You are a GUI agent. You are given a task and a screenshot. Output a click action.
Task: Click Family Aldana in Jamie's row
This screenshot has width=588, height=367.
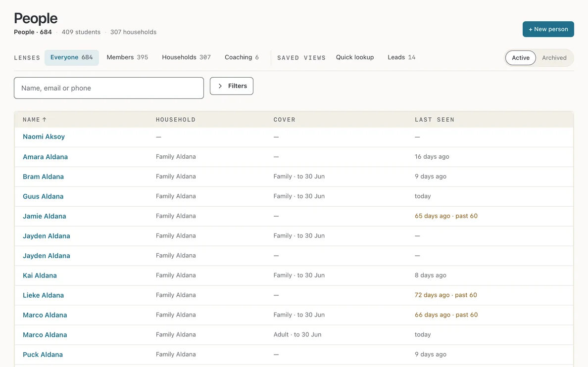(176, 216)
